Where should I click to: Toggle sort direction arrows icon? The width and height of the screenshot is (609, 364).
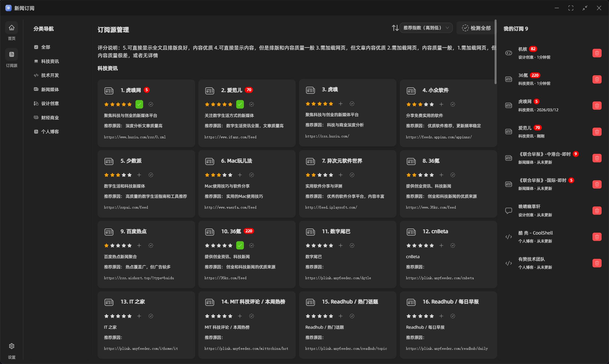395,28
